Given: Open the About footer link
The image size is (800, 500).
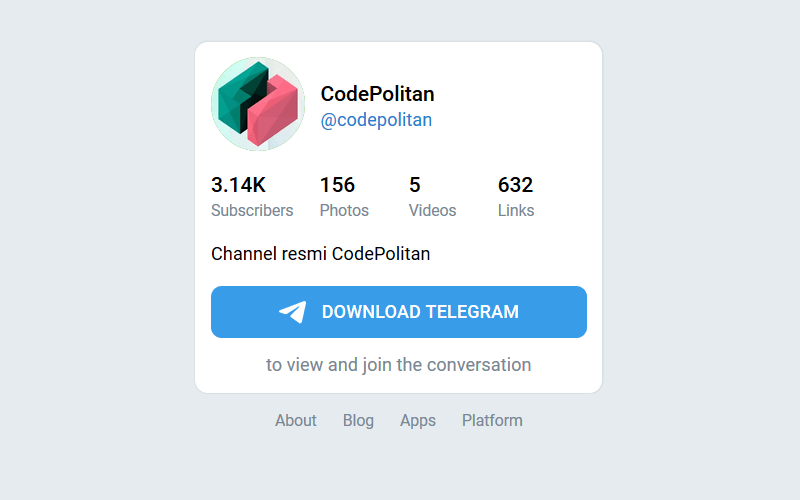Looking at the screenshot, I should [x=296, y=420].
